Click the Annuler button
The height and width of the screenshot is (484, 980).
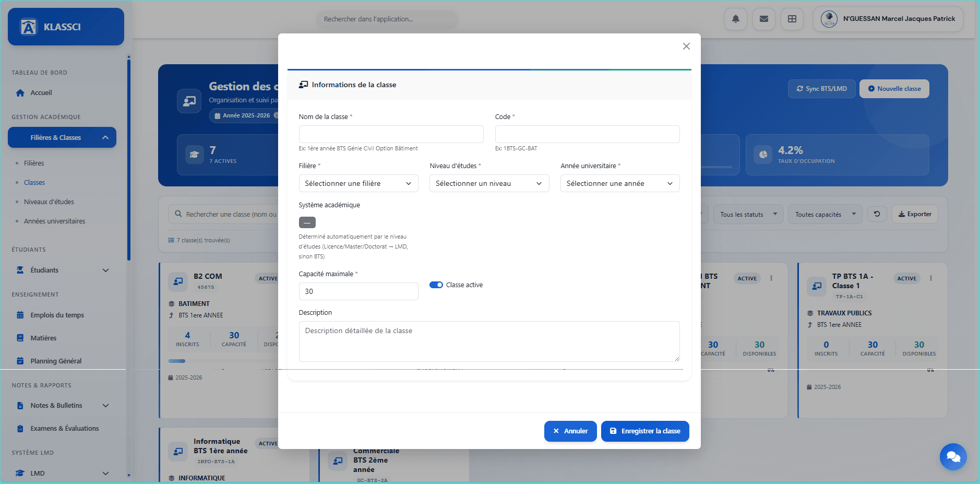coord(570,431)
